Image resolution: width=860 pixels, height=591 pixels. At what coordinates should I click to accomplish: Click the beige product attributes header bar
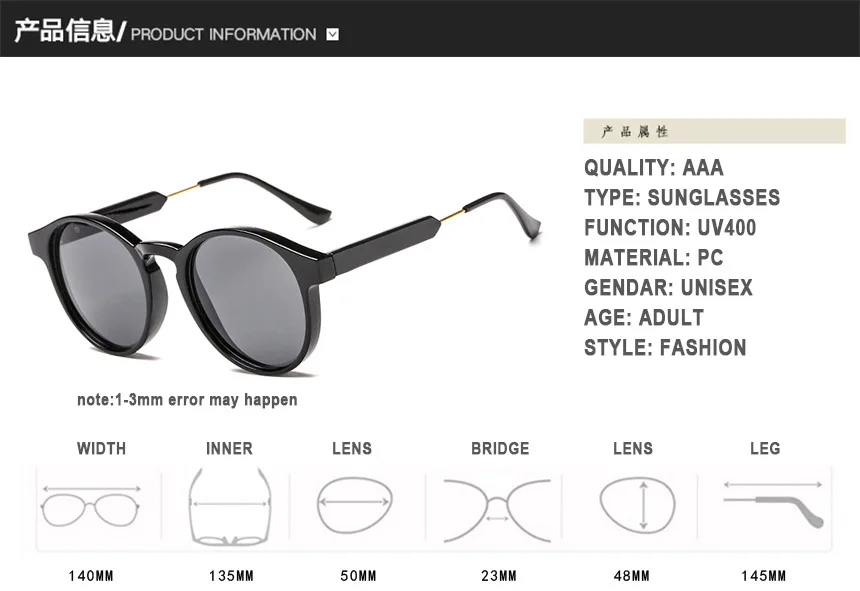pyautogui.click(x=714, y=131)
